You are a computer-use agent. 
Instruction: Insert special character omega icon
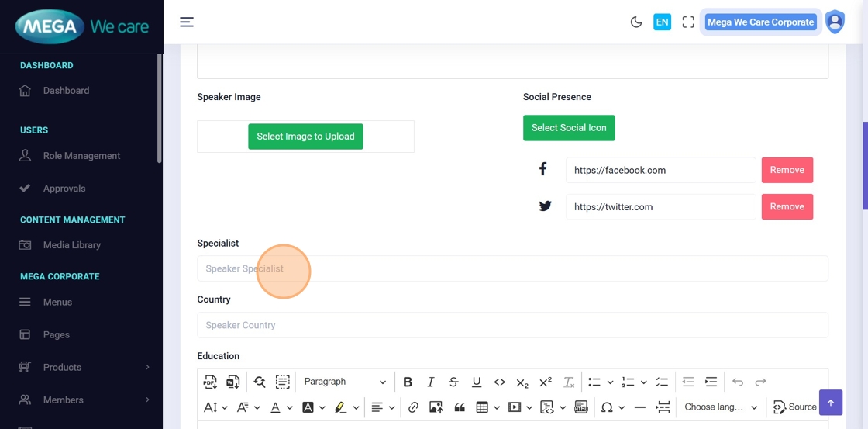coord(607,407)
